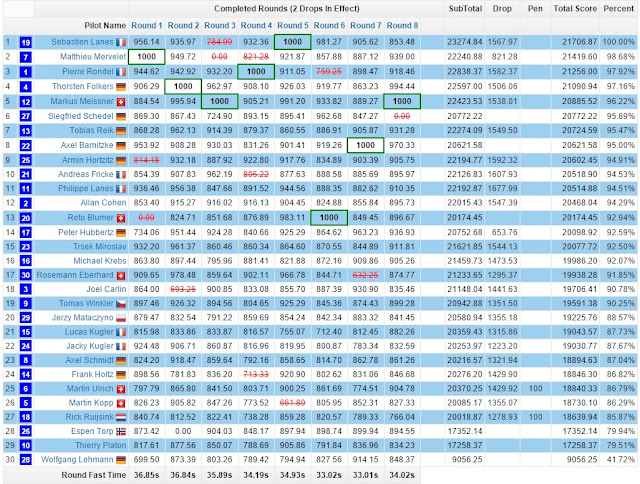Select Reto Blumer's Round 6 score of 1000

[329, 218]
